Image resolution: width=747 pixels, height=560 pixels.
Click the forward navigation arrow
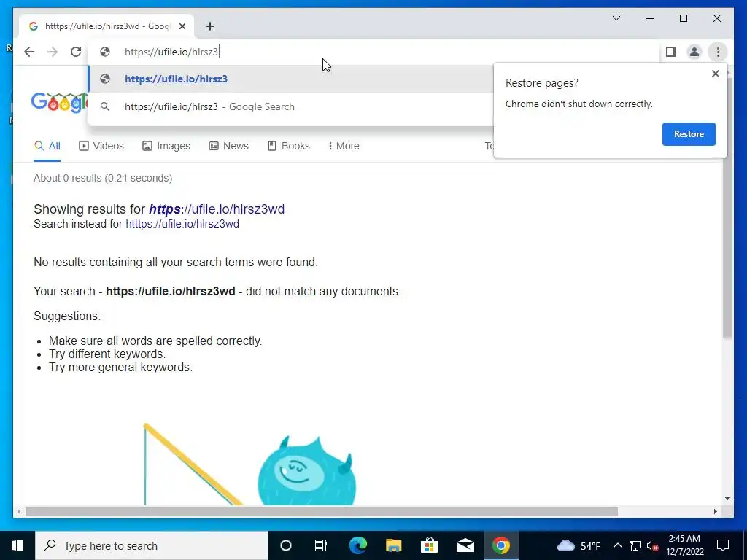click(x=53, y=52)
